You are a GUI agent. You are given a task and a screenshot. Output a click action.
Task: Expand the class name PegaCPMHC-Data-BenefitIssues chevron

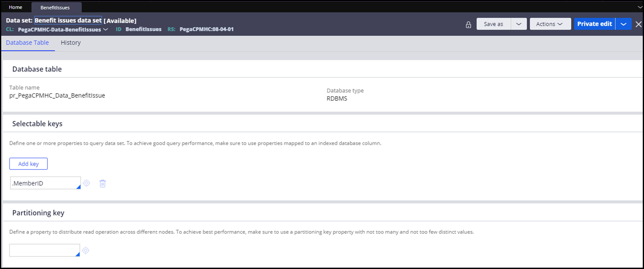pos(106,29)
